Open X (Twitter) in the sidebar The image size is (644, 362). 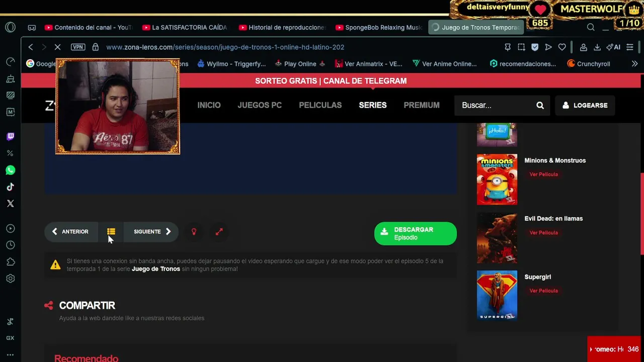(x=11, y=204)
